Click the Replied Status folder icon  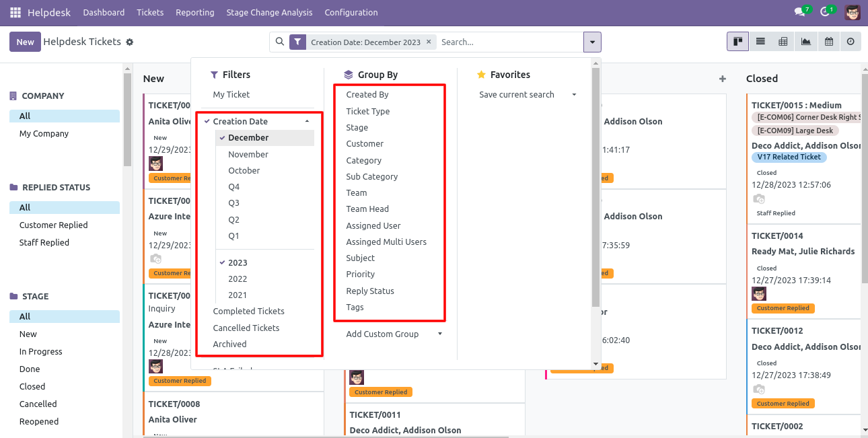pyautogui.click(x=13, y=188)
